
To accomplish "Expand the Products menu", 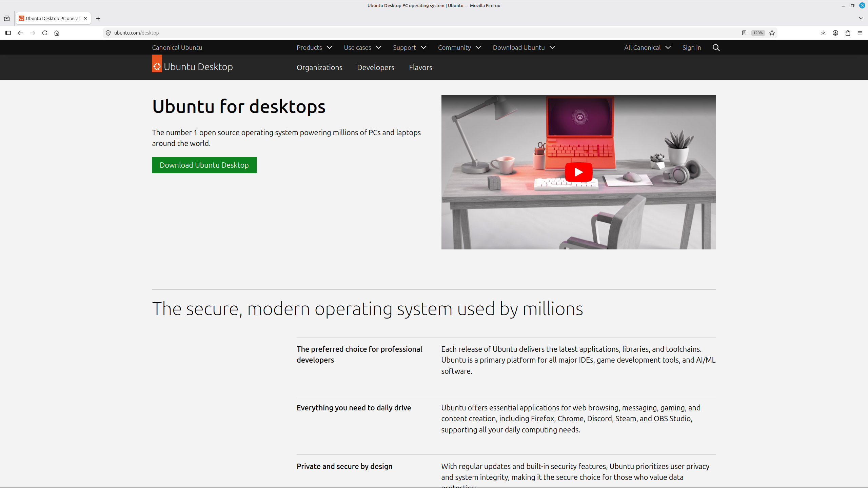I will (x=314, y=48).
